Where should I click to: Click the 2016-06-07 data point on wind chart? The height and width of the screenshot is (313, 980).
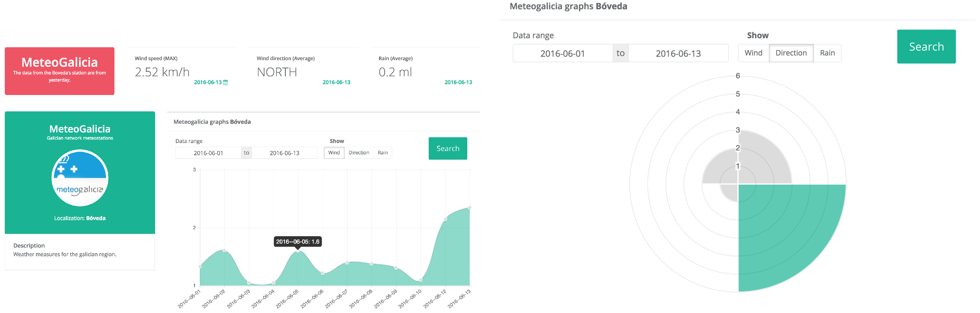pyautogui.click(x=347, y=263)
